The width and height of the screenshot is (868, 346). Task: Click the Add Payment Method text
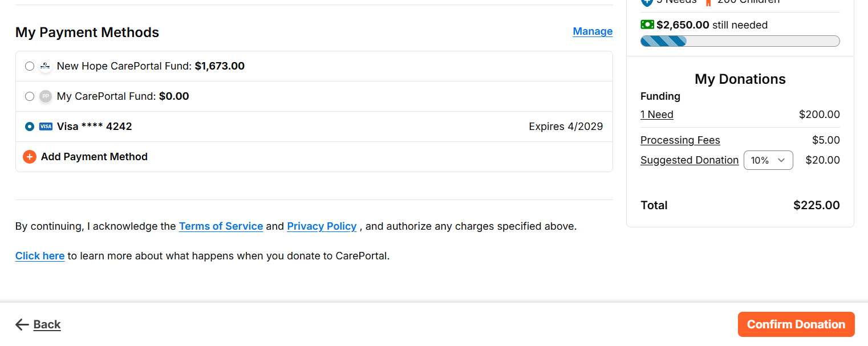[94, 157]
